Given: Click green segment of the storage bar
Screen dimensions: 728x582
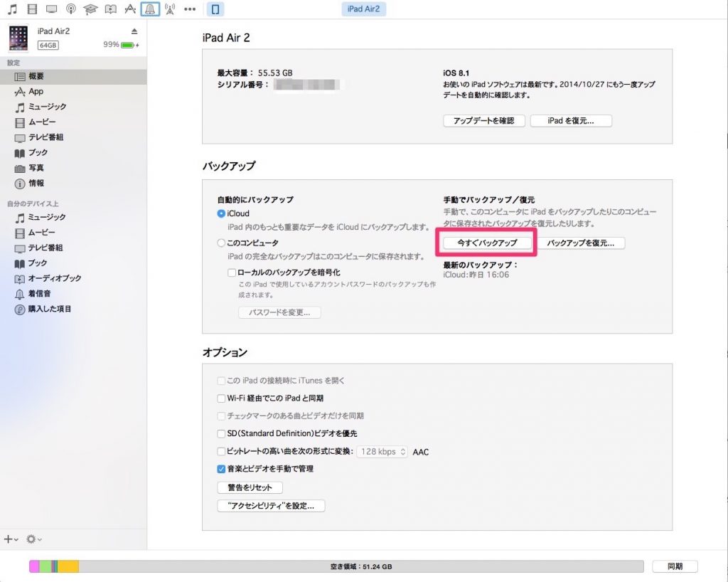Looking at the screenshot, I should point(45,566).
